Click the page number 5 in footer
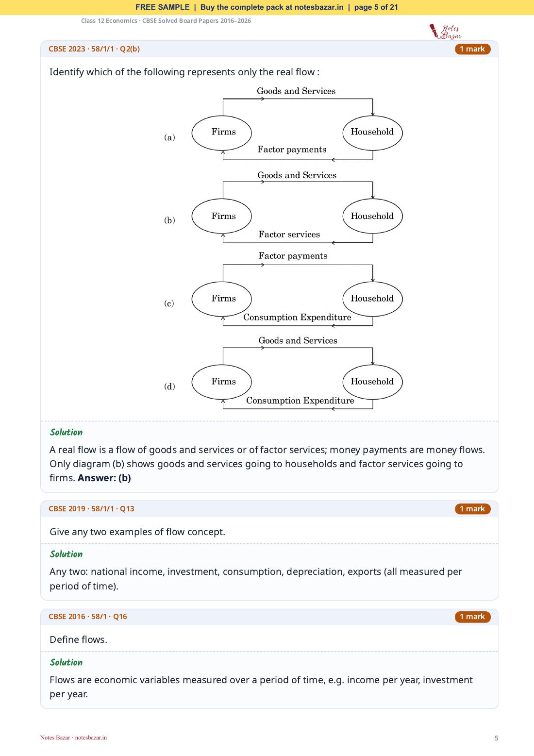 496,738
